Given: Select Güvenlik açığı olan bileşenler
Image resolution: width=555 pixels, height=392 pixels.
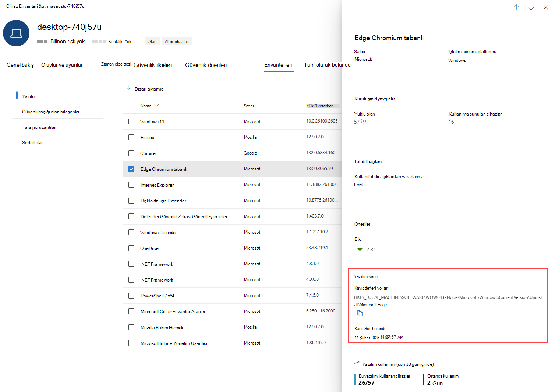Looking at the screenshot, I should coord(51,112).
